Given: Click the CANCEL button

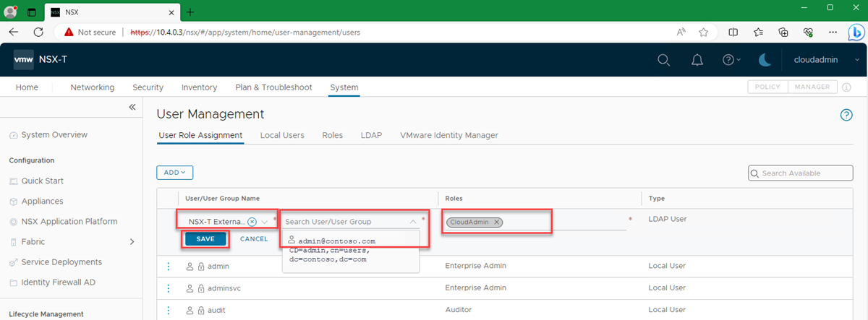Looking at the screenshot, I should tap(254, 239).
